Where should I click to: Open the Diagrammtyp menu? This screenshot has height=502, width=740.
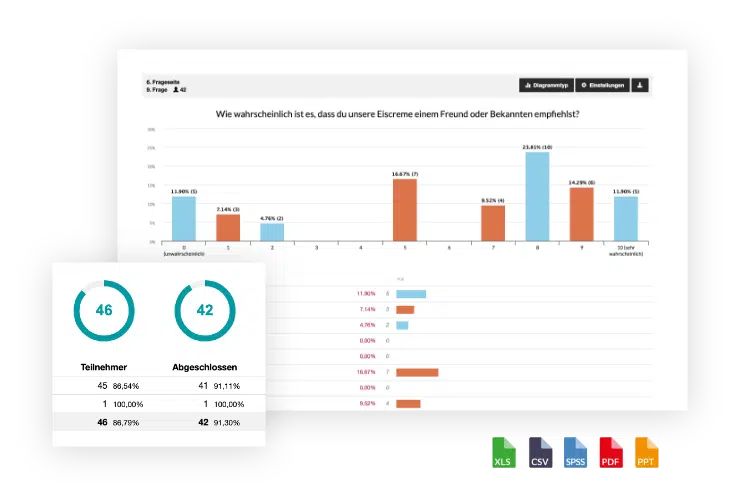click(x=546, y=85)
